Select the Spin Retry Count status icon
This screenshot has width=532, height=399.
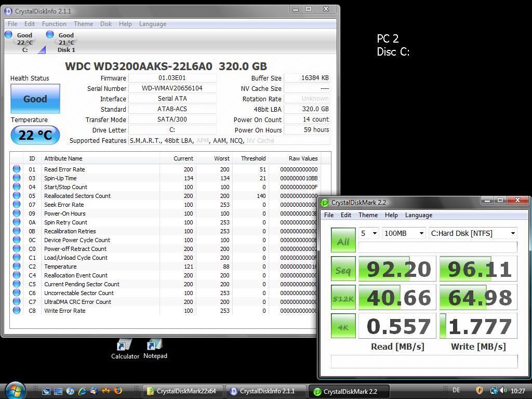[x=17, y=222]
